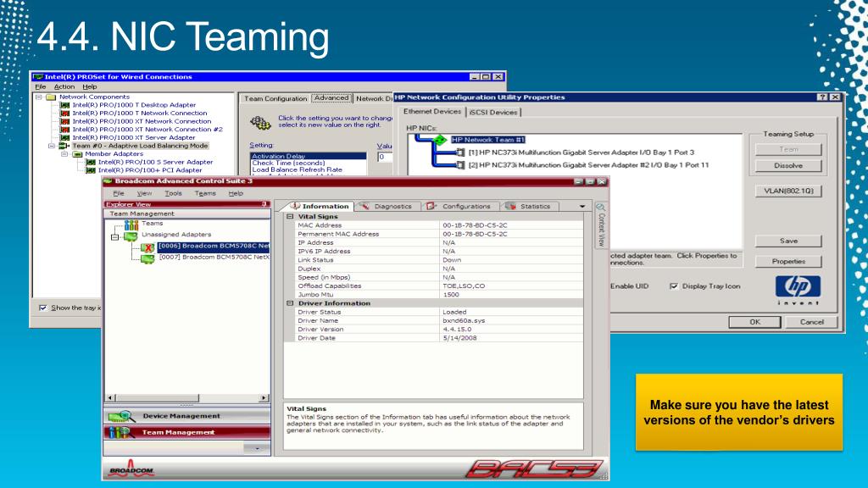The image size is (868, 488).
Task: Click the adapter icon for HP NC373i Port 3
Action: click(x=460, y=152)
